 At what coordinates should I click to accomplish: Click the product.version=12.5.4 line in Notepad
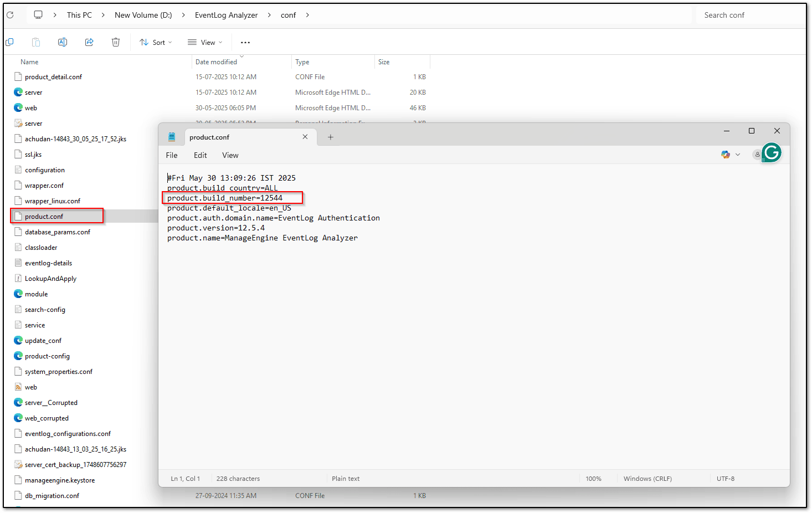click(x=216, y=228)
